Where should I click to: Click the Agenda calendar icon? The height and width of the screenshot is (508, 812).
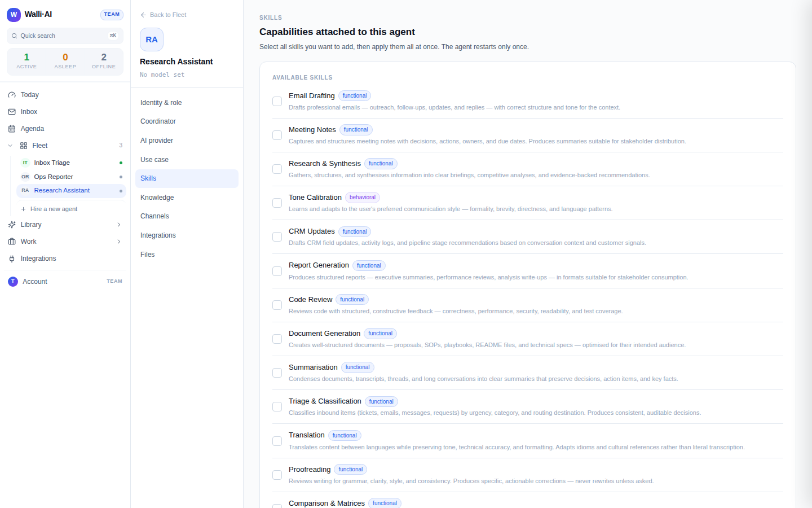(12, 129)
